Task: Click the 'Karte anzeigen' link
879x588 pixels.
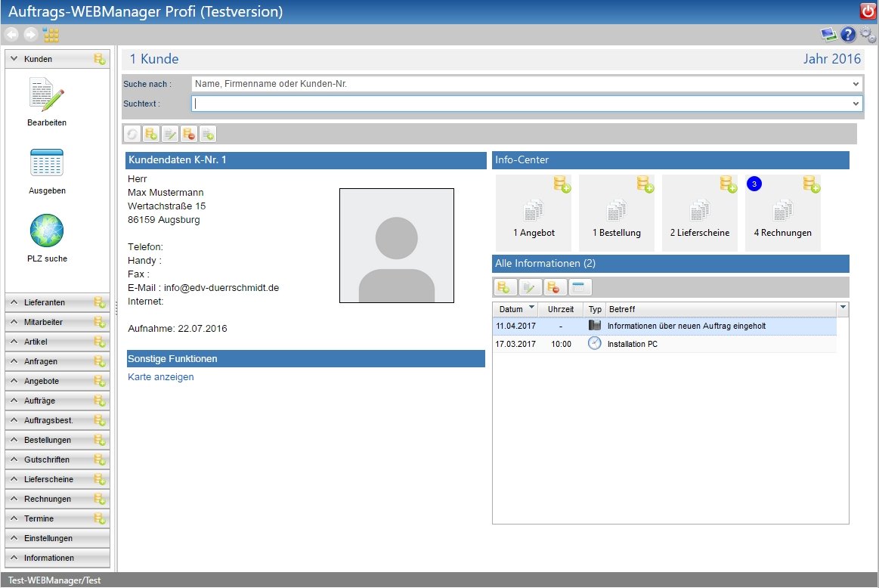Action: [161, 377]
